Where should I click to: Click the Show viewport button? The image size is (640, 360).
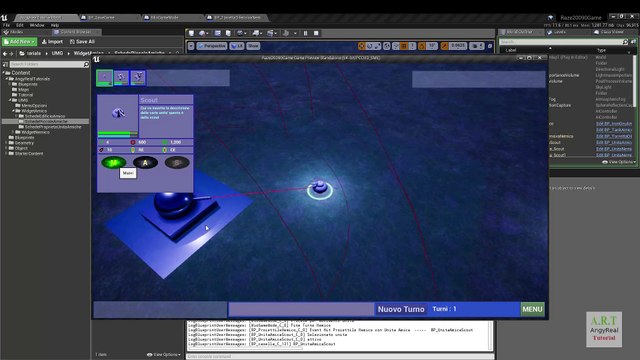coord(253,46)
